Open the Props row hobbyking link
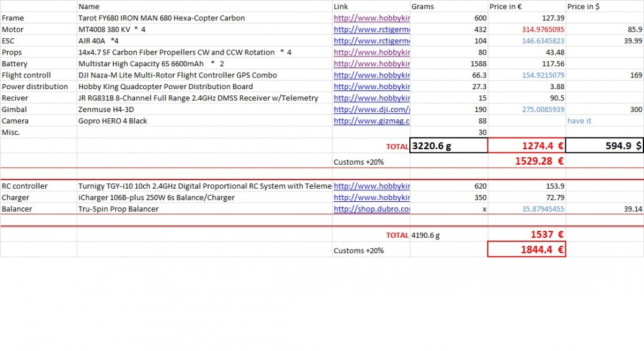 point(372,53)
